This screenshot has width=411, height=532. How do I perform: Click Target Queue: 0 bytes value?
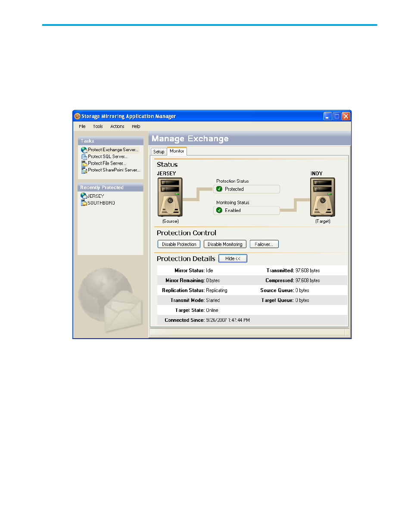click(x=302, y=300)
